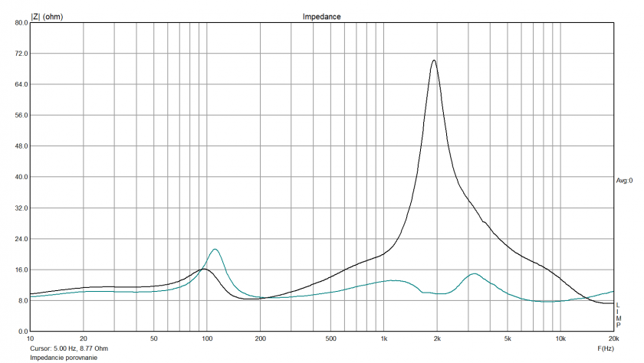Click the 2k frequency label
Viewport: 644px width, 363px height.
pos(437,338)
